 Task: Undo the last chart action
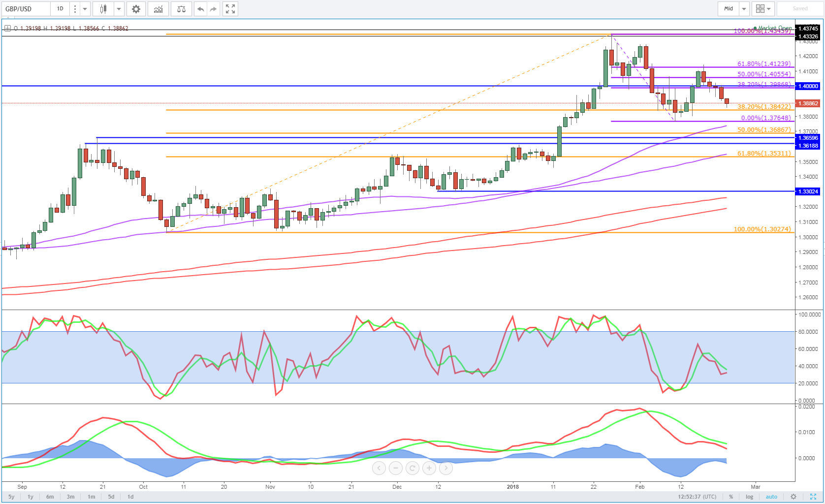tap(200, 9)
